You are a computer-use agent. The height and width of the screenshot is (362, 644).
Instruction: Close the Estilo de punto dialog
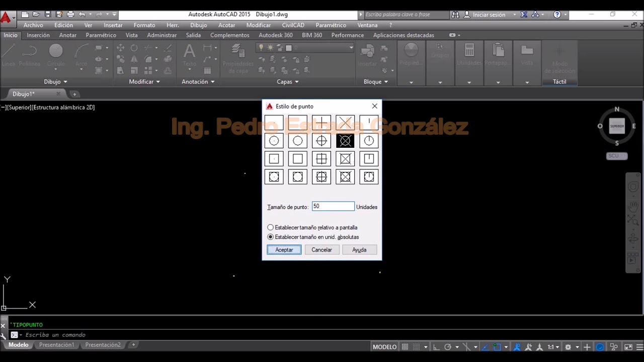[x=374, y=106]
